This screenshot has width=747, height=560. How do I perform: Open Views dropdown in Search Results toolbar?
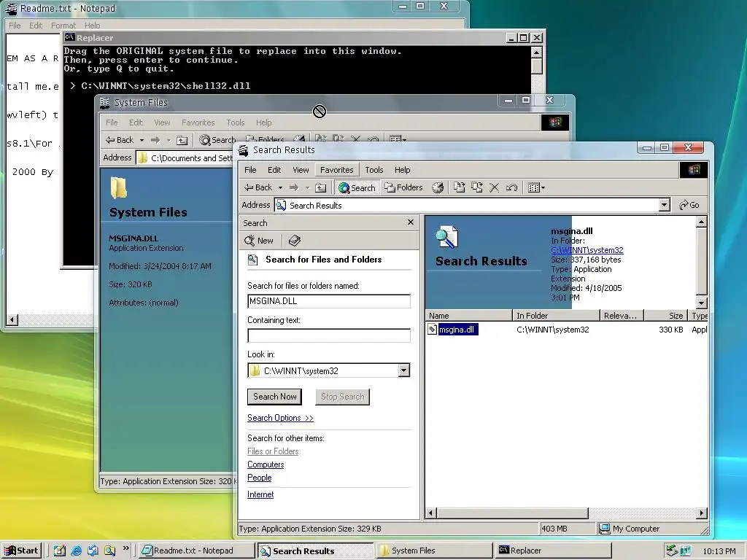[536, 187]
